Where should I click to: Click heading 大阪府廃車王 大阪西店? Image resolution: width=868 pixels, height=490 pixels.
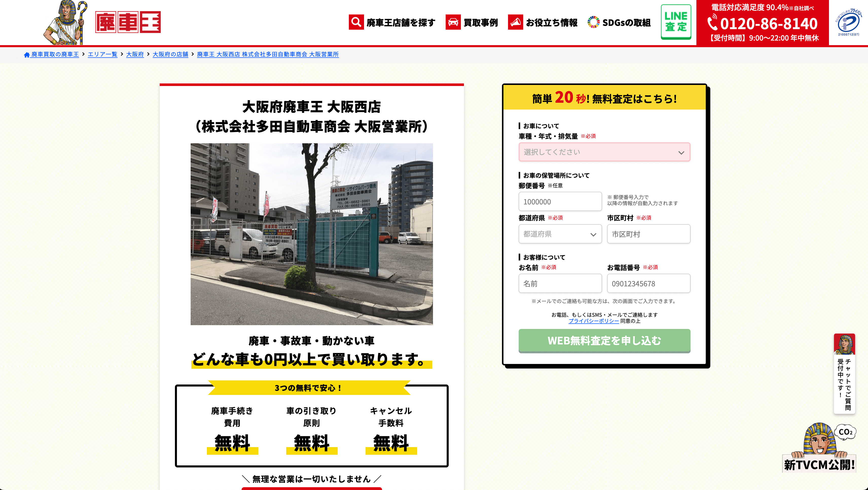(311, 107)
